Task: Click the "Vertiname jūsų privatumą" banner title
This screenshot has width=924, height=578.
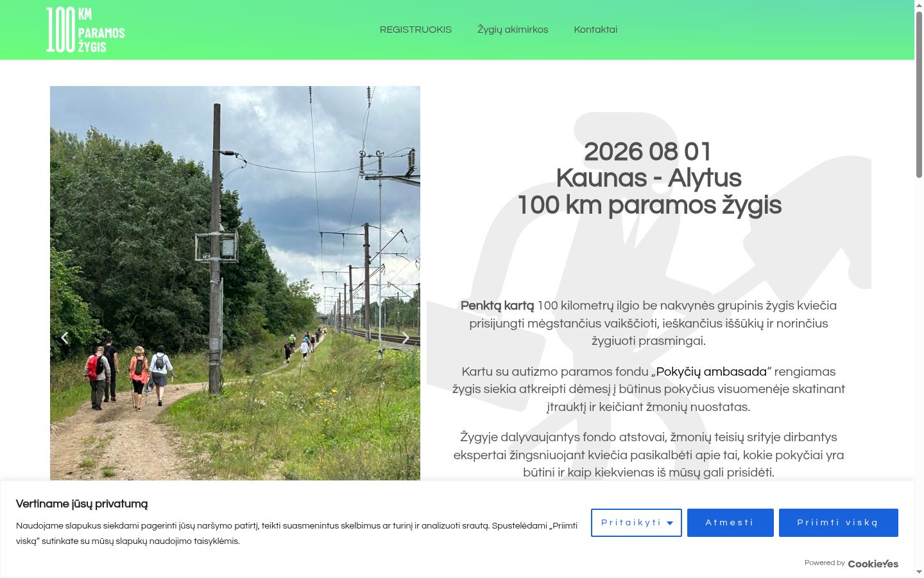Action: [82, 504]
